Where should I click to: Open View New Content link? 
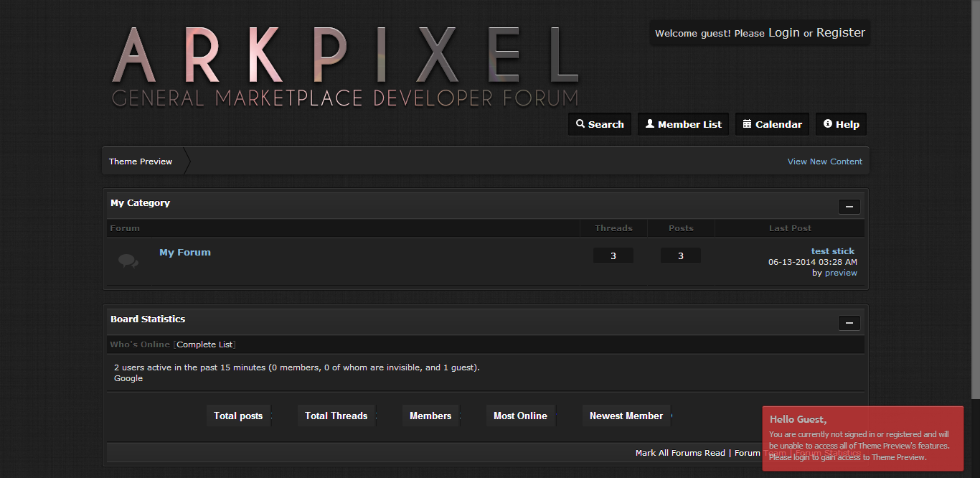tap(825, 161)
